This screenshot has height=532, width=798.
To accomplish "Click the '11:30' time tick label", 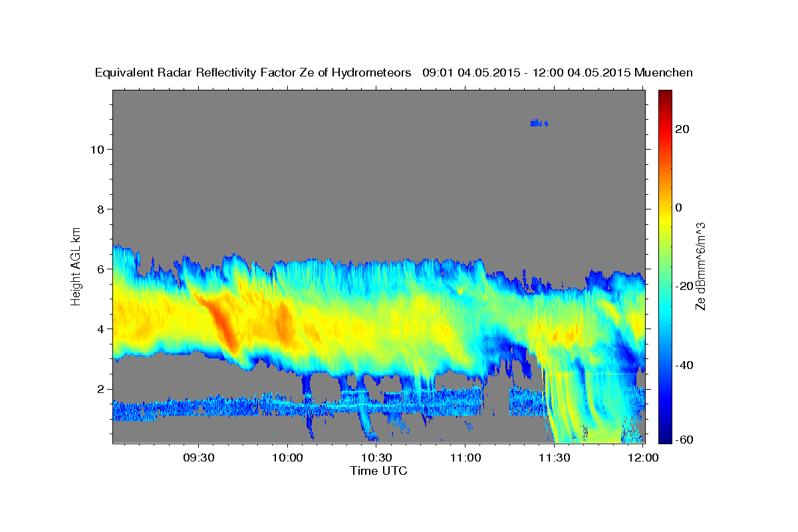I will 555,458.
